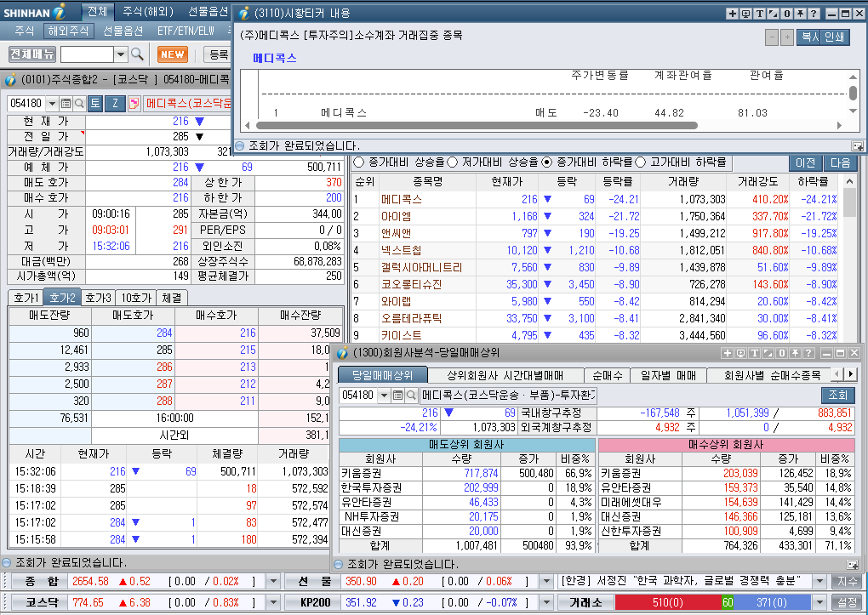Click help question icon in 회원사분석 title bar

point(808,353)
